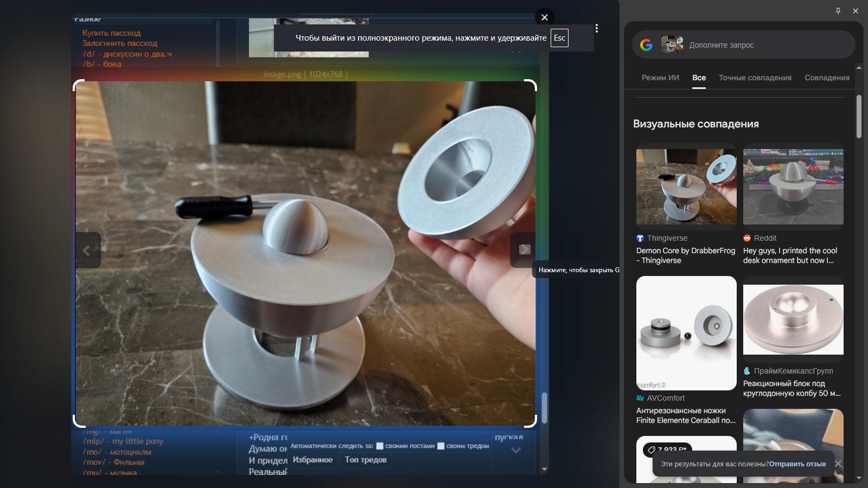Open the Топ тредов button

pyautogui.click(x=366, y=460)
